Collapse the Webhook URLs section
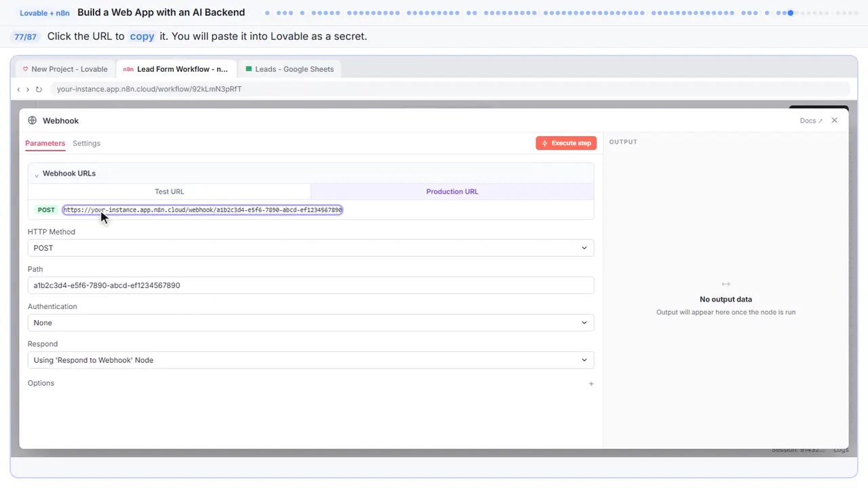The height and width of the screenshot is (488, 868). (x=37, y=175)
